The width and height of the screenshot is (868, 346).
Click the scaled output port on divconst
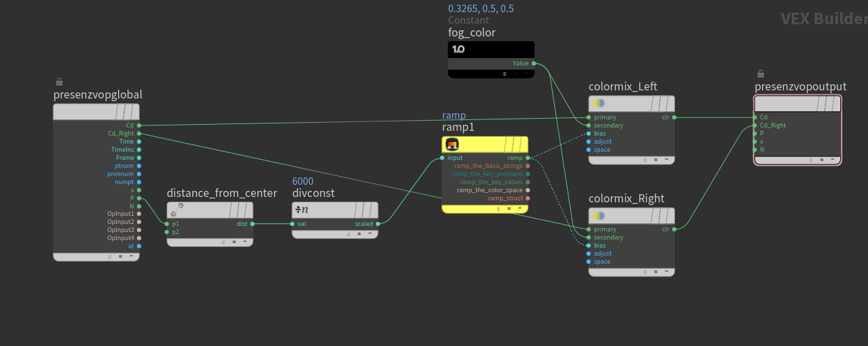pyautogui.click(x=378, y=224)
